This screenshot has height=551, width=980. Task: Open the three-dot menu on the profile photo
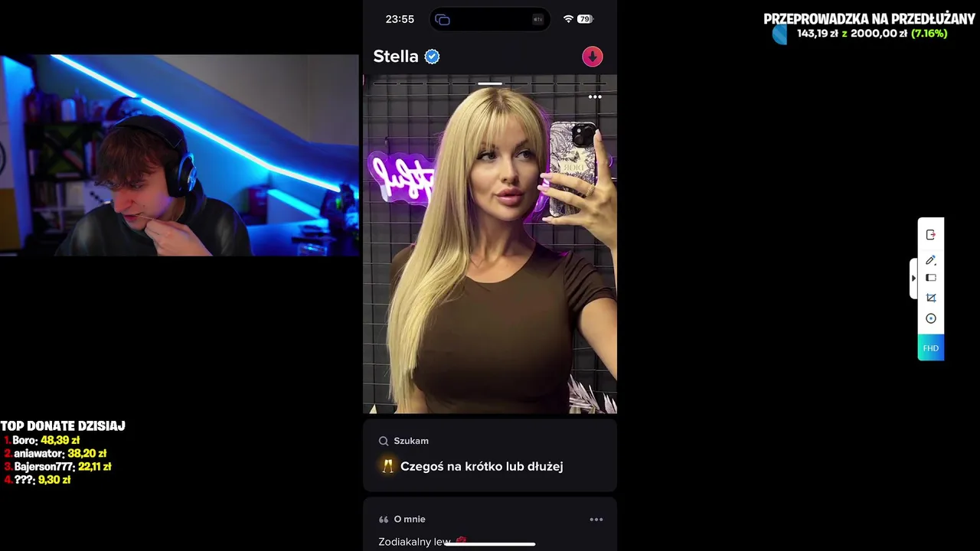(595, 97)
